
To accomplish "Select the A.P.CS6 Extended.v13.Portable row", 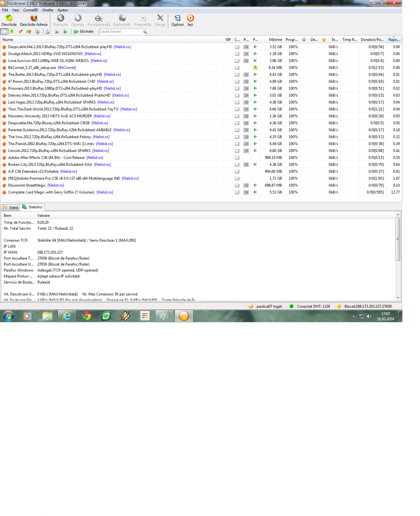I will pyautogui.click(x=201, y=172).
